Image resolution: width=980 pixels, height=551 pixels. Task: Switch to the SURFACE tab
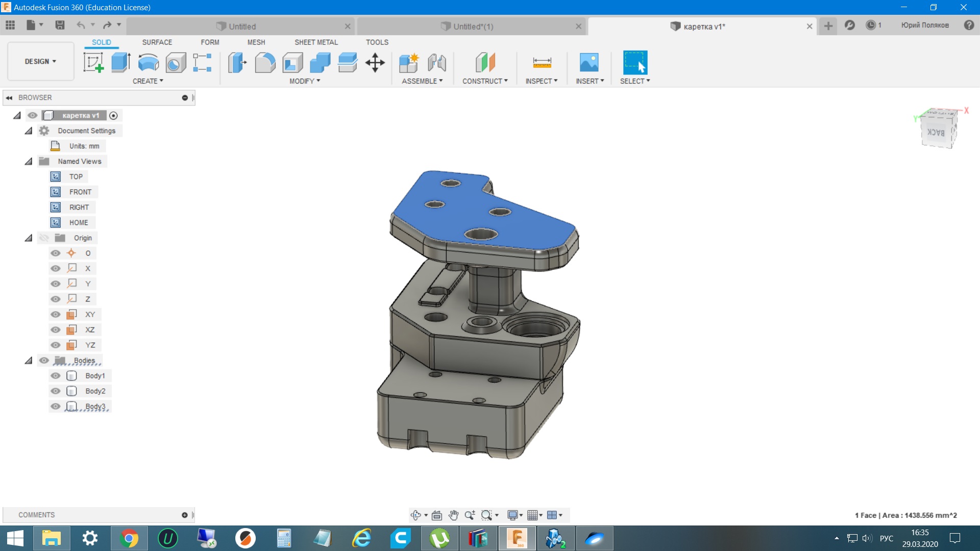156,42
